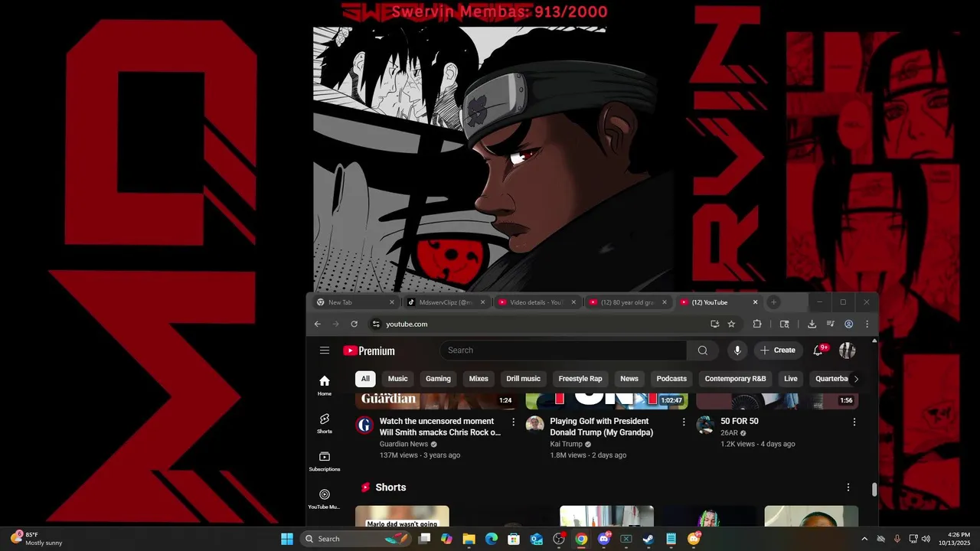Image resolution: width=980 pixels, height=551 pixels.
Task: Open Chrome downloads icon
Action: [812, 324]
